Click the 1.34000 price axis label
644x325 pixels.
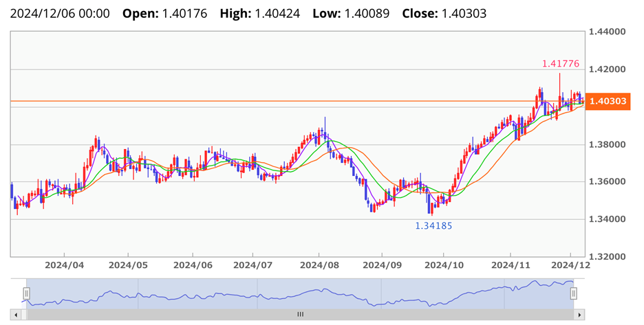(x=607, y=219)
